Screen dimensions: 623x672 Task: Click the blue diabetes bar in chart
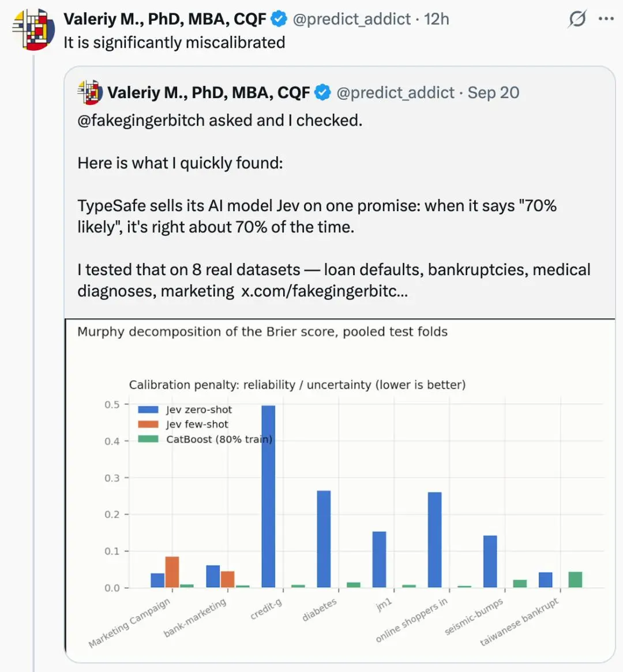point(324,539)
